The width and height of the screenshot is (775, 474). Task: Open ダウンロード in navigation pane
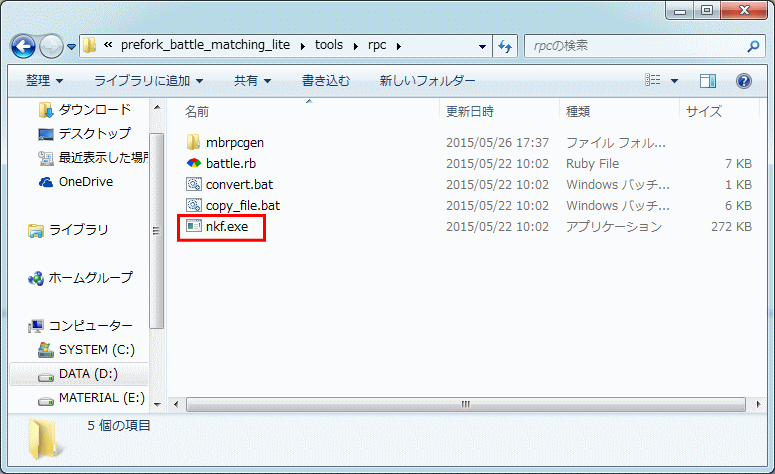[x=95, y=109]
